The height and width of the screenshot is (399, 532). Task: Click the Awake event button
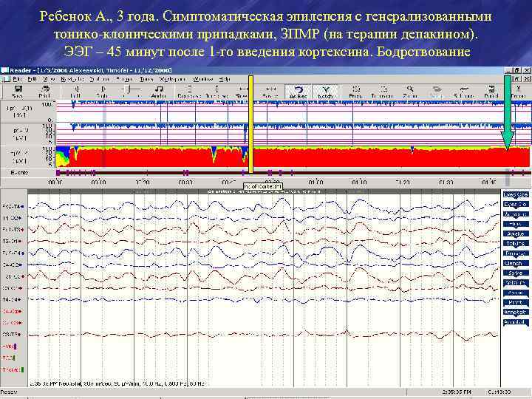(x=516, y=233)
